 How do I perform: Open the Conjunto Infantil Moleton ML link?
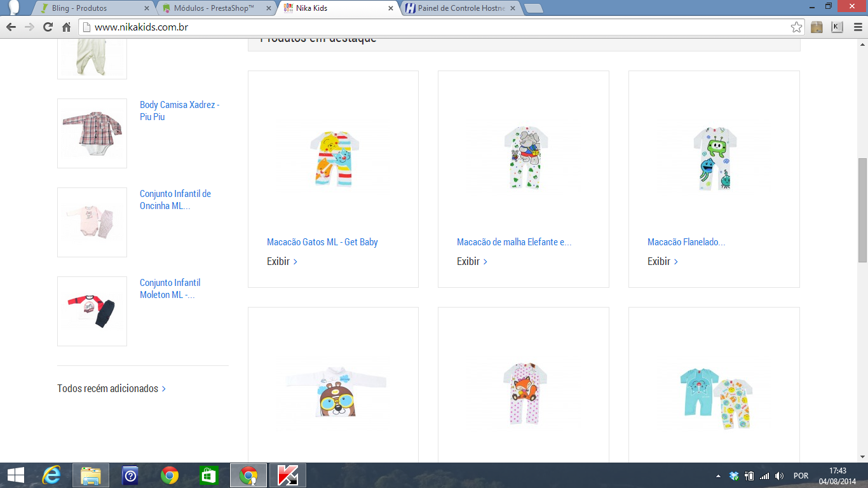[x=170, y=288]
